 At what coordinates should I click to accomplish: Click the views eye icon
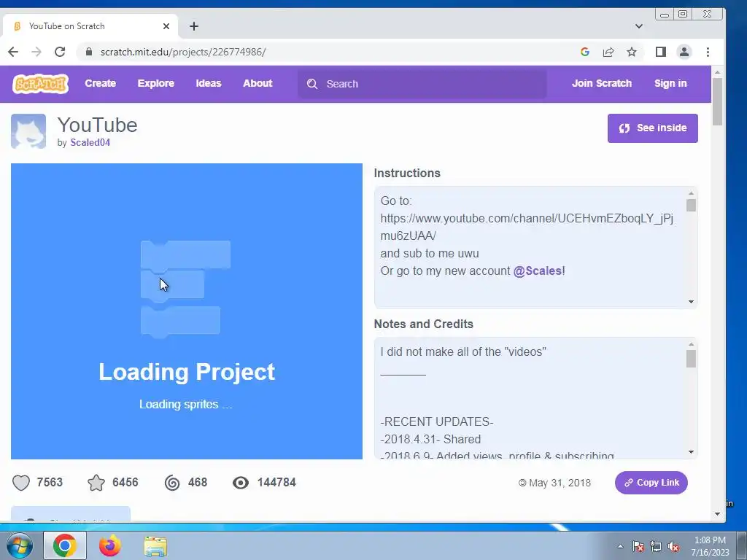point(241,483)
